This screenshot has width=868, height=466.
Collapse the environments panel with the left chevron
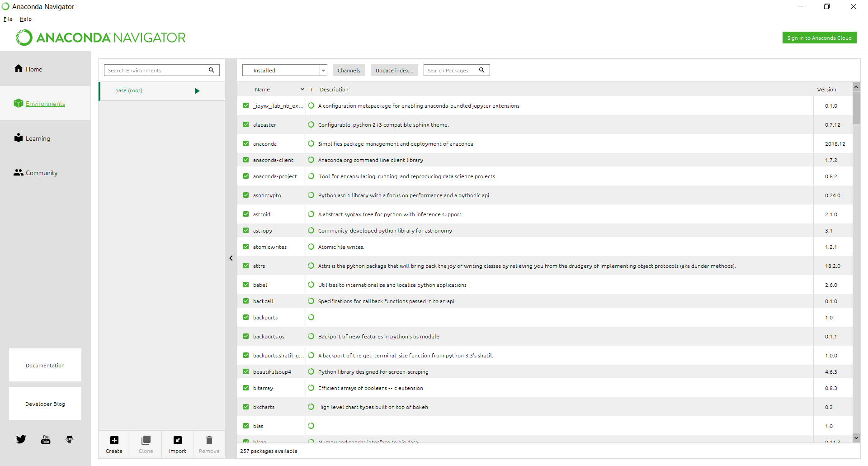coord(231,258)
